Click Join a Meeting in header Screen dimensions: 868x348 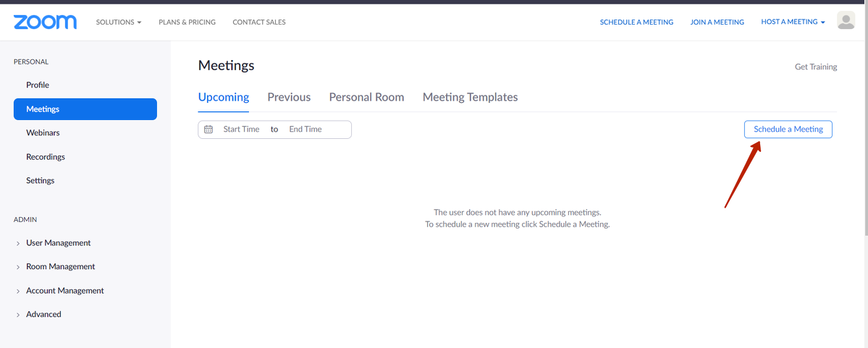coord(717,22)
